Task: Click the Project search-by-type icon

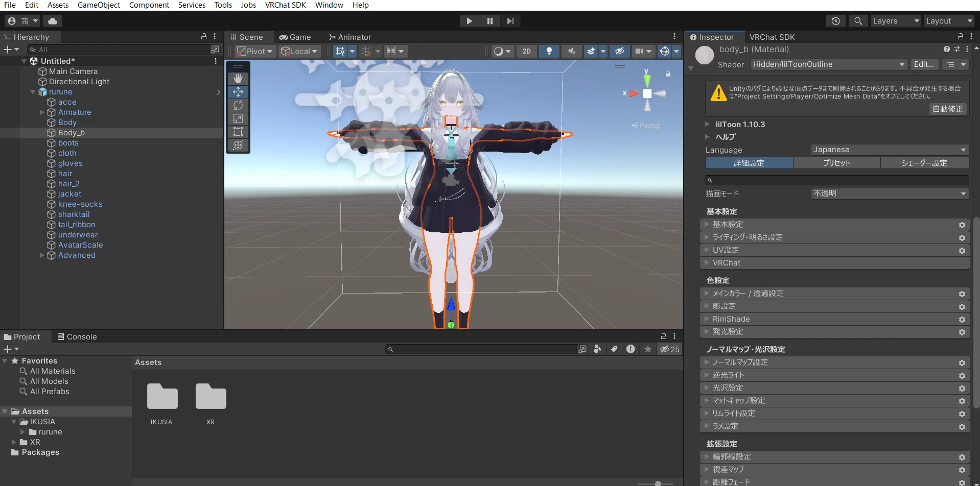Action: click(x=598, y=349)
